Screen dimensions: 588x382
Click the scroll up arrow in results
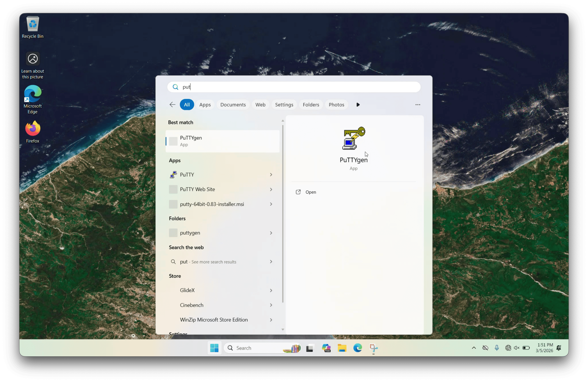click(x=283, y=121)
